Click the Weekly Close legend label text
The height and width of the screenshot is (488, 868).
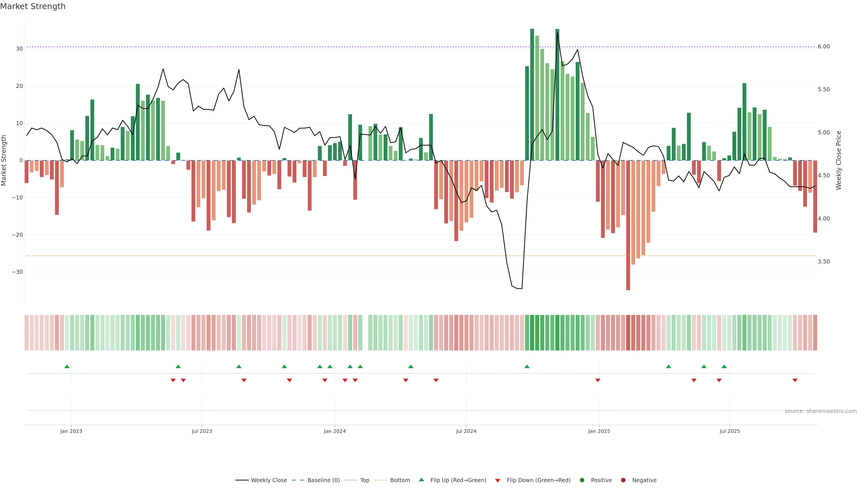pos(269,480)
